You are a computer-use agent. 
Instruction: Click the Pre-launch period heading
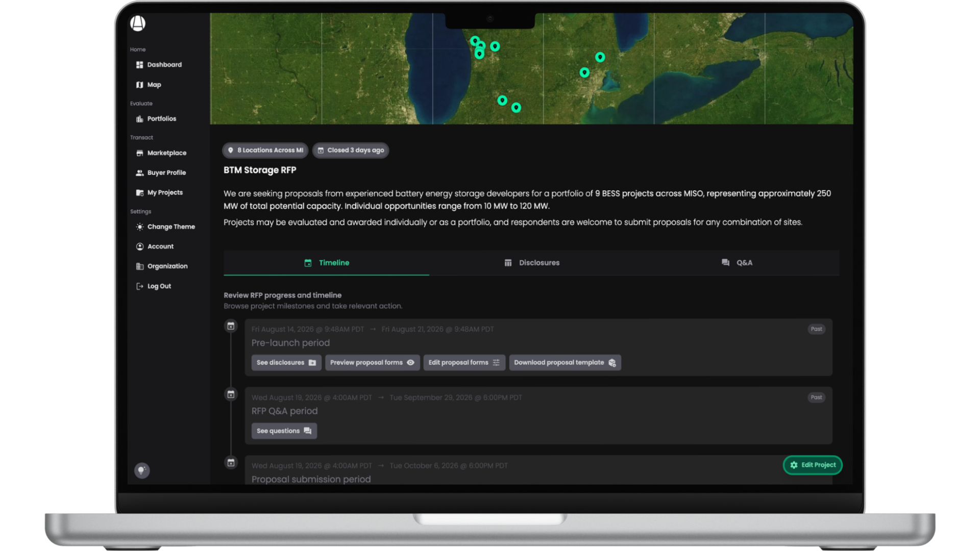pos(290,343)
